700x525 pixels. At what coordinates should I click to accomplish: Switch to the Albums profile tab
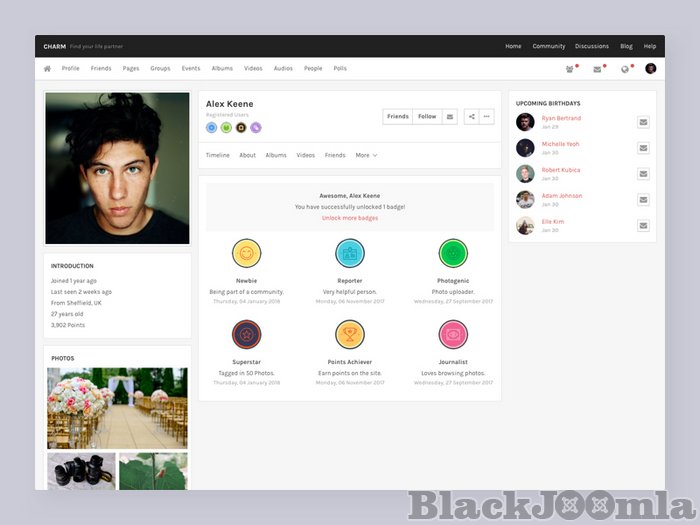[276, 155]
